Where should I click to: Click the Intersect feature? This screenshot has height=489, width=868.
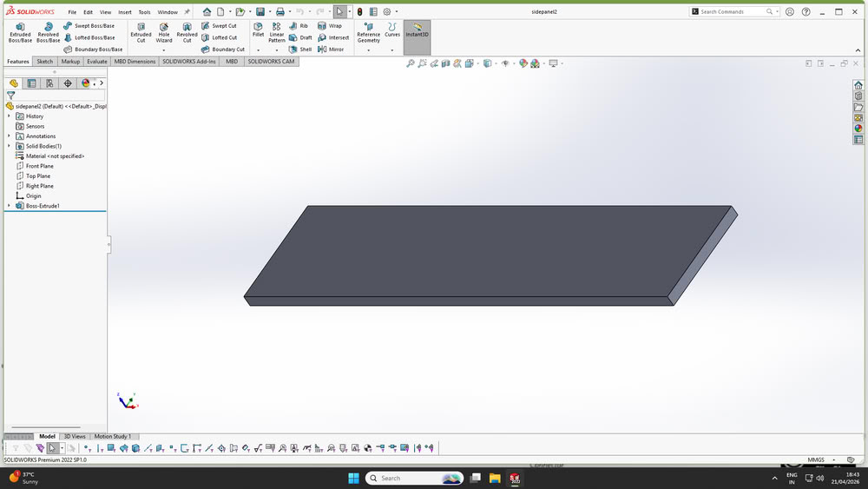[x=333, y=37]
